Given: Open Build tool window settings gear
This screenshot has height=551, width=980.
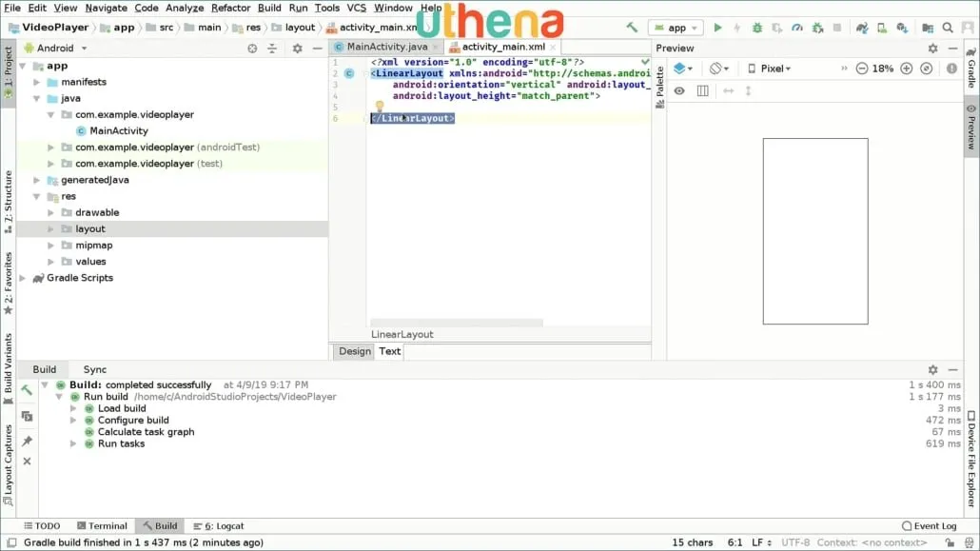Looking at the screenshot, I should tap(932, 369).
